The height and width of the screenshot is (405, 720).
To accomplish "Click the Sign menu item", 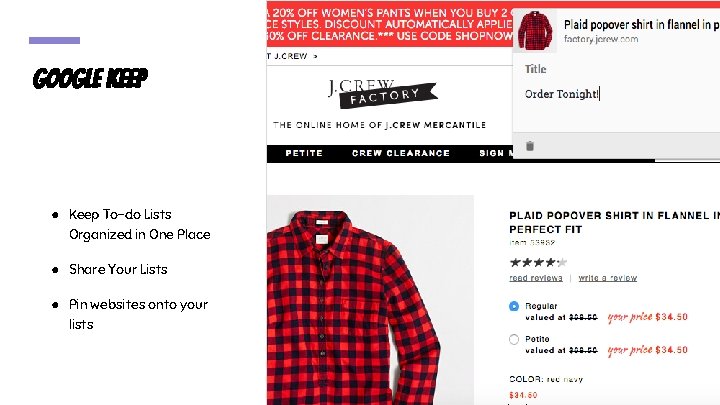I will click(495, 153).
